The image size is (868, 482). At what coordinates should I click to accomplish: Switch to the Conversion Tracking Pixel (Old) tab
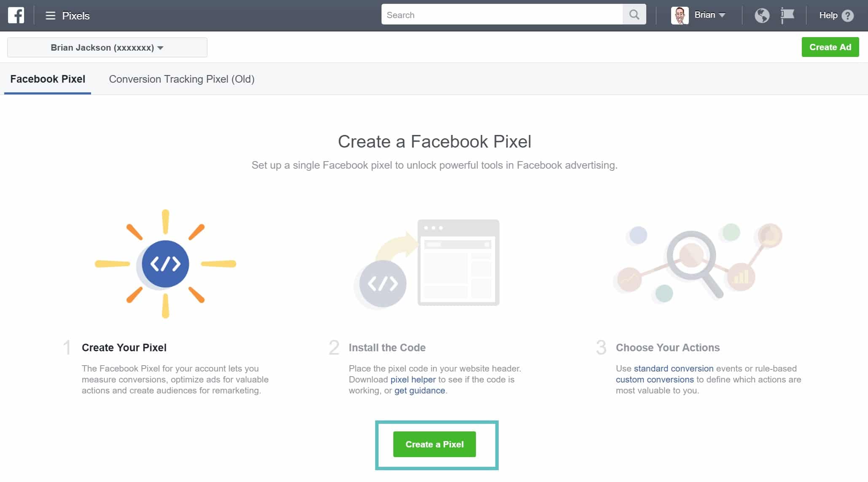(182, 79)
